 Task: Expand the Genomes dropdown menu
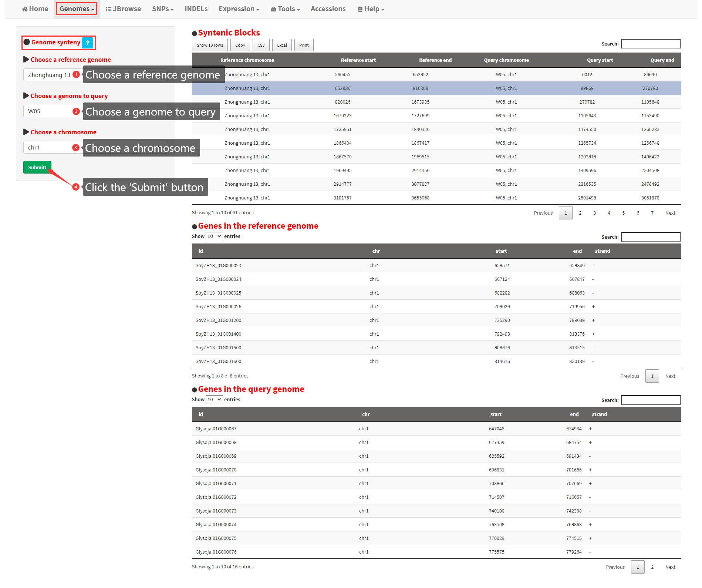click(x=77, y=9)
